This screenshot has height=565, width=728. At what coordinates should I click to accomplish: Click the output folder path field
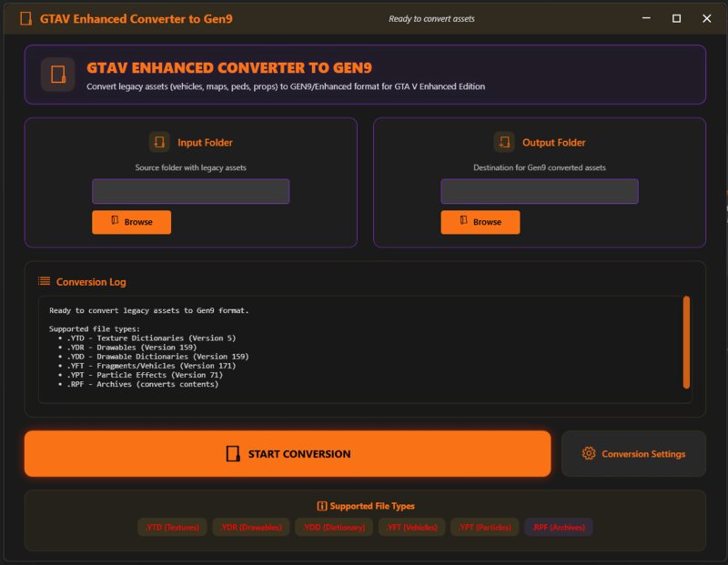(x=540, y=191)
